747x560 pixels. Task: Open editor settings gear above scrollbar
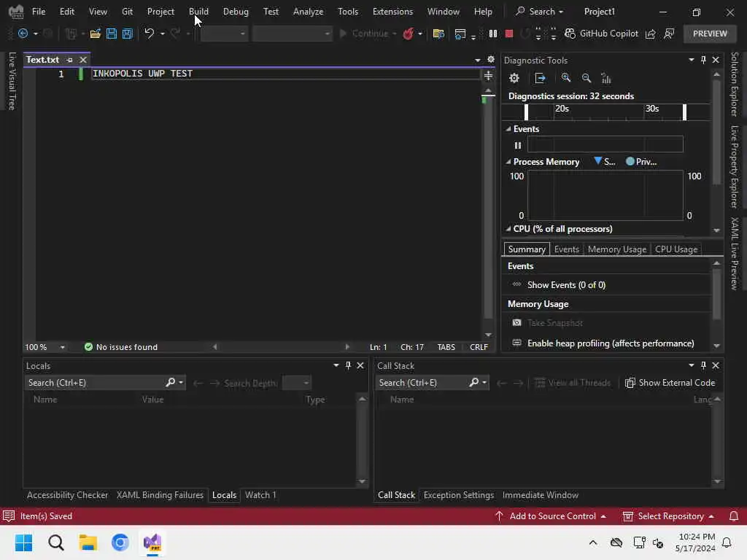pyautogui.click(x=491, y=60)
